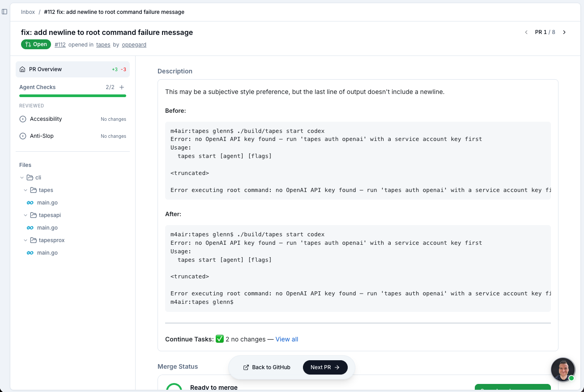
Task: Collapse the cli folder tree
Action: pyautogui.click(x=22, y=177)
